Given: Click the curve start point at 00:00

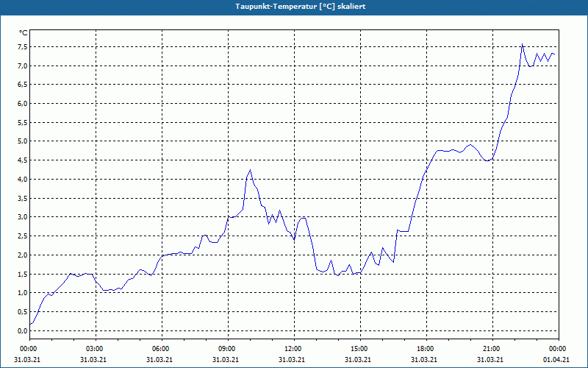Looking at the screenshot, I should tap(30, 325).
